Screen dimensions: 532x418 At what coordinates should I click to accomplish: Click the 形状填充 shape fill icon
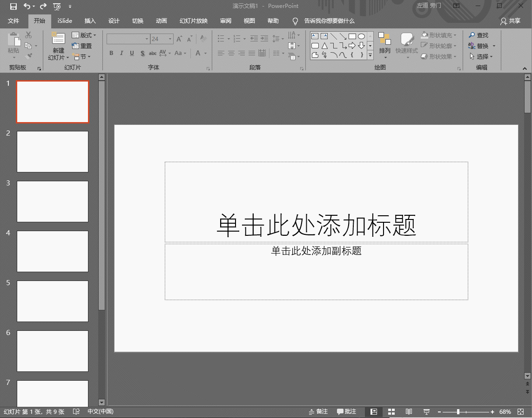(424, 34)
